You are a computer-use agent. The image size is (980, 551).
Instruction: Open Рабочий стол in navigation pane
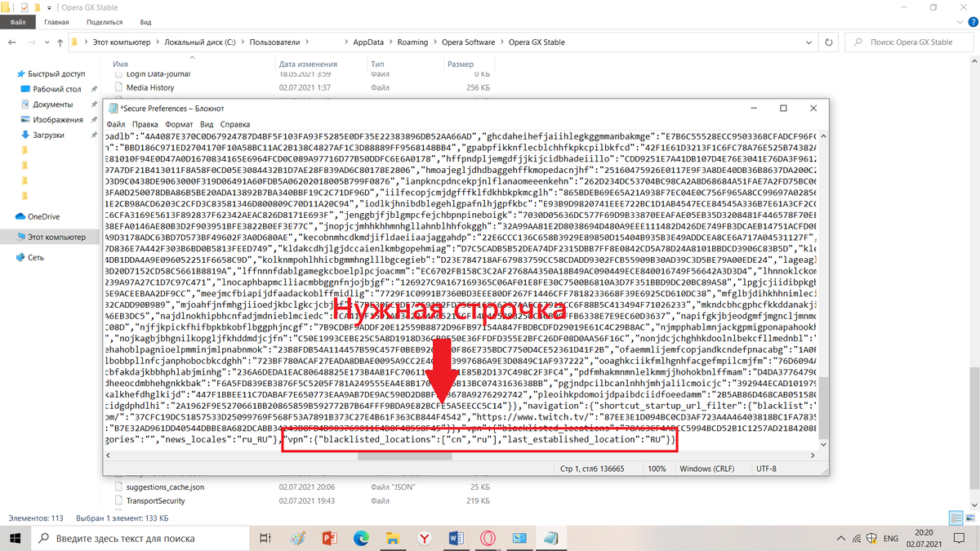57,89
